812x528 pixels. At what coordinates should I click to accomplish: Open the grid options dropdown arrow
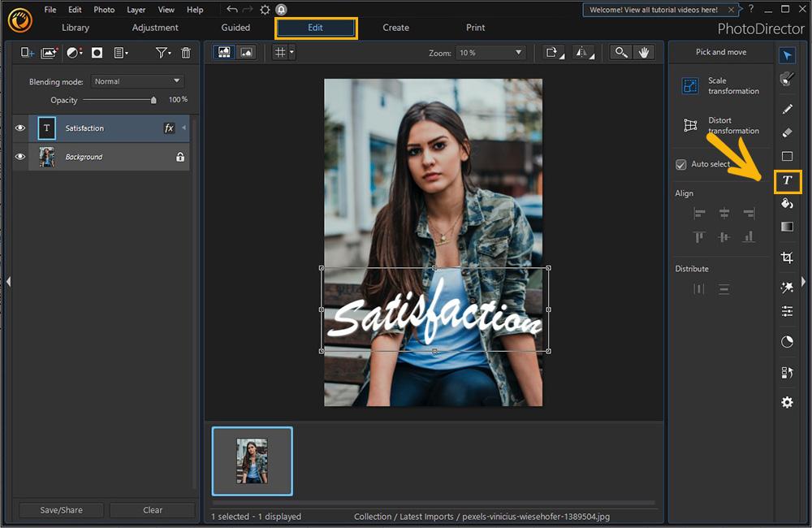pyautogui.click(x=292, y=51)
